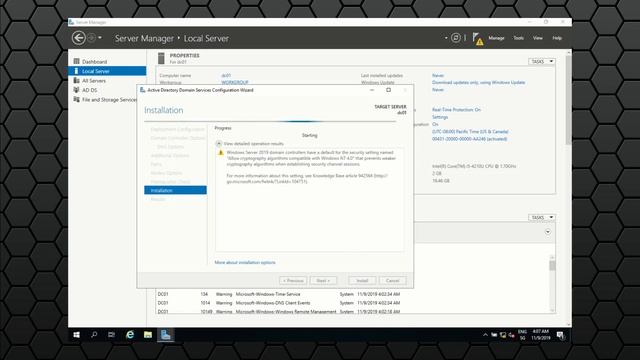Click the Previous button in wizard
Image resolution: width=640 pixels, height=360 pixels.
point(293,280)
